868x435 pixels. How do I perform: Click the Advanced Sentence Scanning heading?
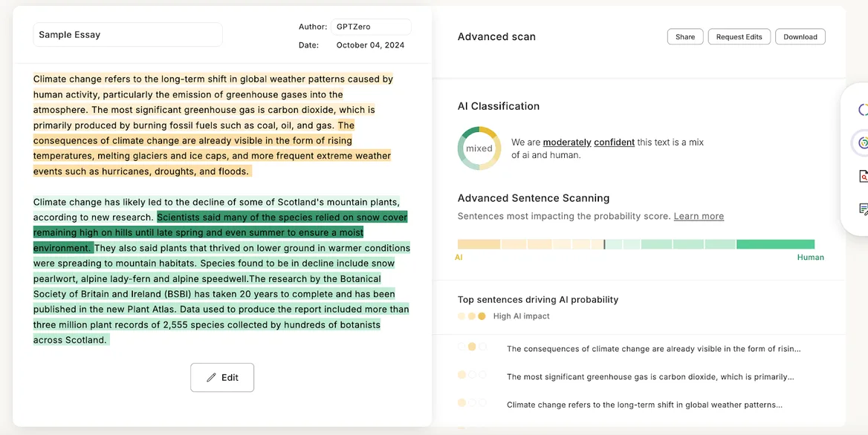click(534, 198)
